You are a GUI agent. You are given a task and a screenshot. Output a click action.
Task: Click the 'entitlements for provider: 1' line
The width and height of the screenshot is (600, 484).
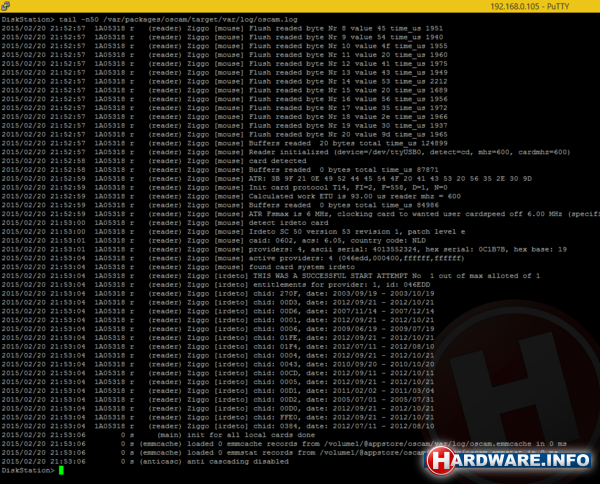pyautogui.click(x=216, y=285)
